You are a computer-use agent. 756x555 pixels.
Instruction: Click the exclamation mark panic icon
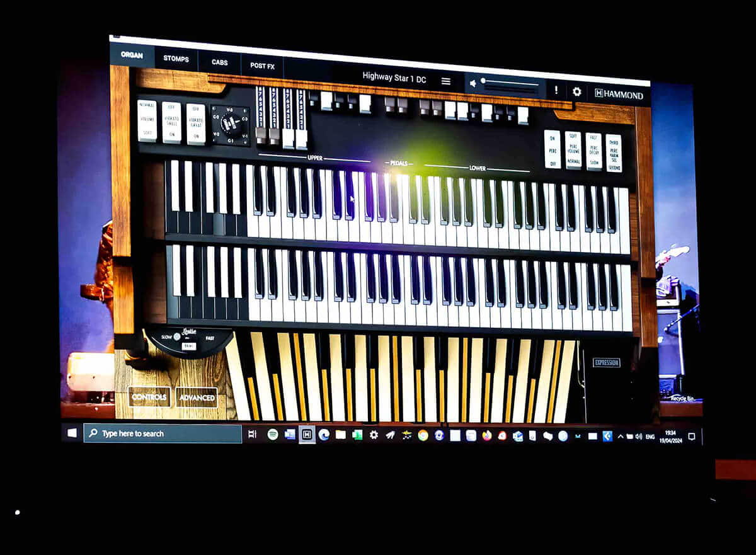coord(556,90)
